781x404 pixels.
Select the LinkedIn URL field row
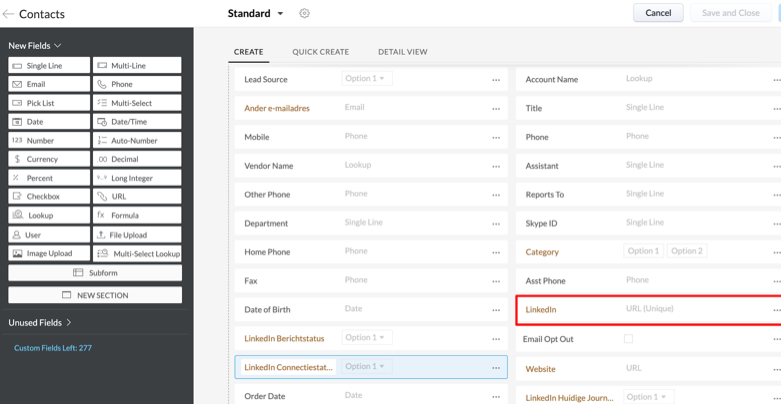pyautogui.click(x=648, y=310)
